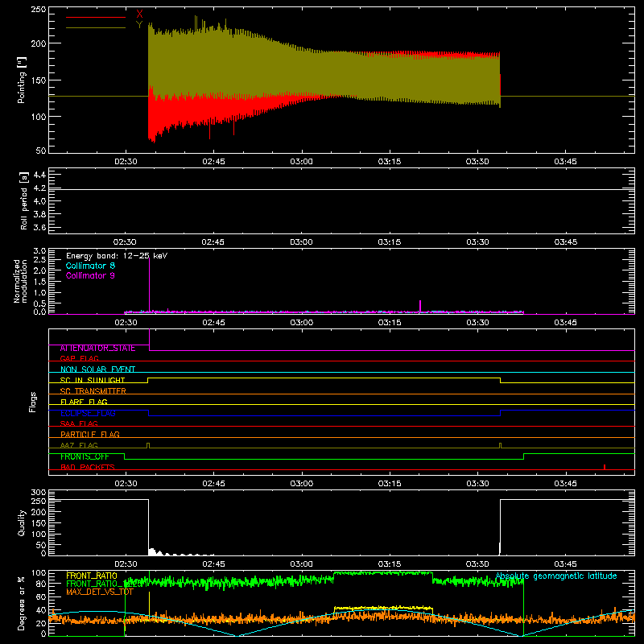The height and width of the screenshot is (644, 644).
Task: Click the small magenta modulation spike near 03:20
Action: (x=419, y=307)
